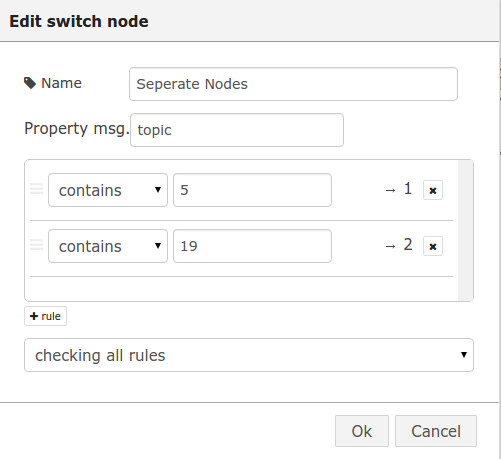The height and width of the screenshot is (459, 501).
Task: Expand the checking all rules dropdown
Action: (x=249, y=355)
